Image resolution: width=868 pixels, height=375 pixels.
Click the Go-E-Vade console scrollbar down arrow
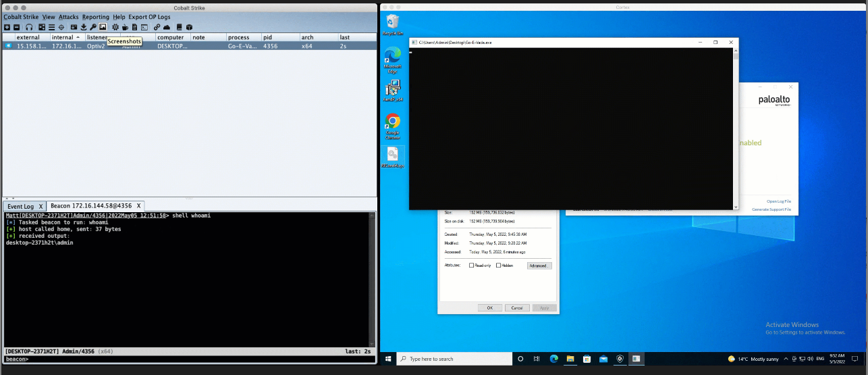click(x=736, y=207)
